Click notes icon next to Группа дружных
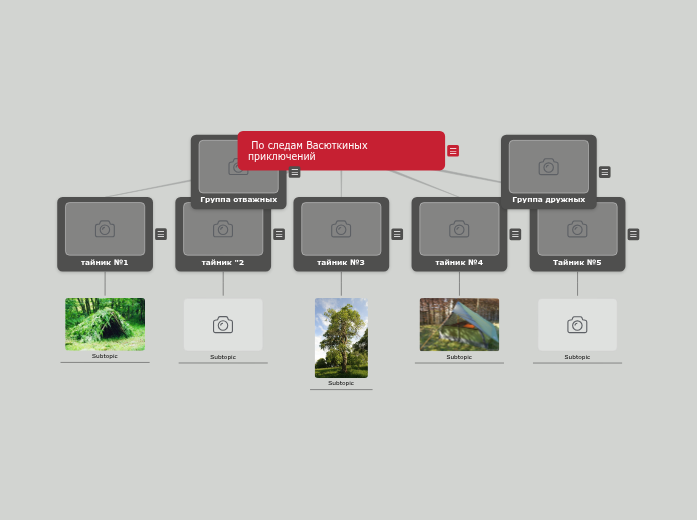This screenshot has width=697, height=520. (x=604, y=172)
